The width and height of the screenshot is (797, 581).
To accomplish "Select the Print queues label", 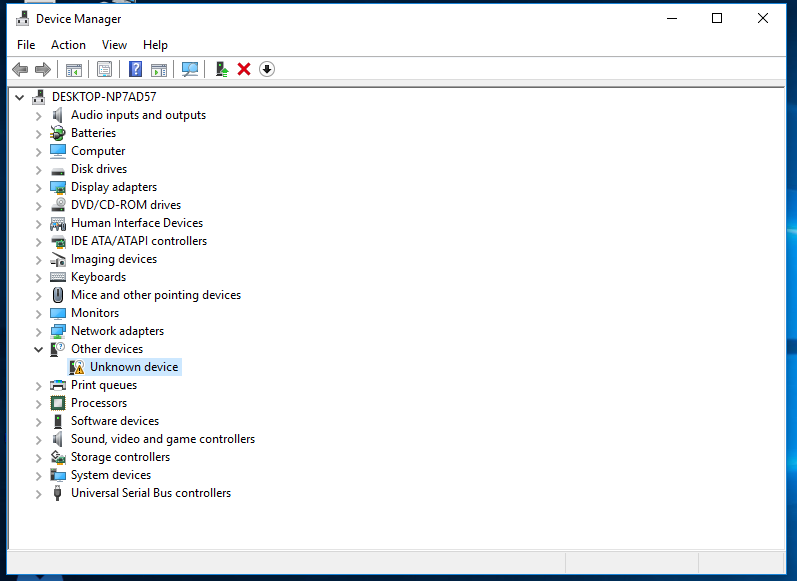I will pos(104,385).
